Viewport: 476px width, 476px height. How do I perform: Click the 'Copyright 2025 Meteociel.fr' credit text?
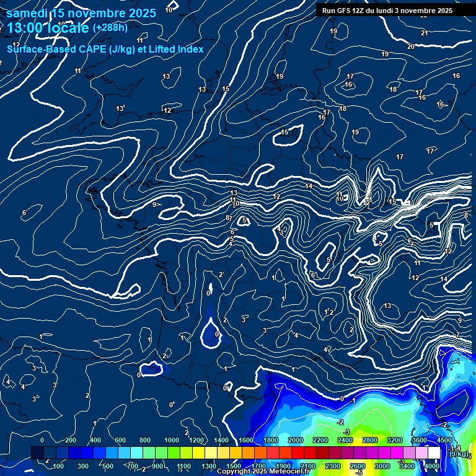coord(263,471)
